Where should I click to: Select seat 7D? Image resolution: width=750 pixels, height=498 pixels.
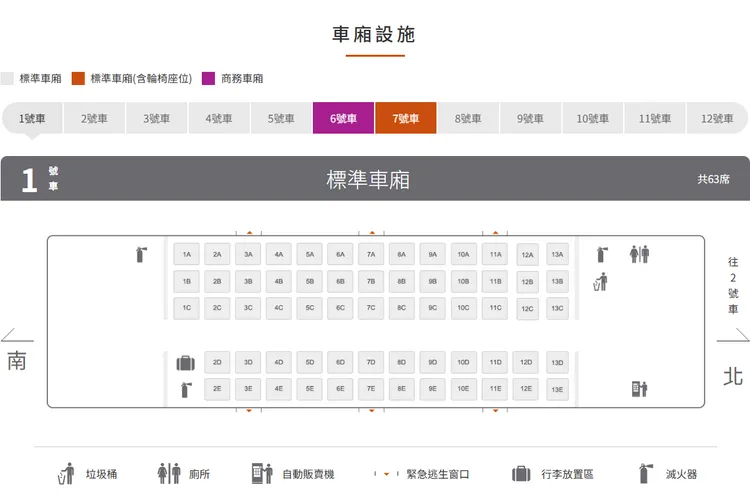[371, 363]
